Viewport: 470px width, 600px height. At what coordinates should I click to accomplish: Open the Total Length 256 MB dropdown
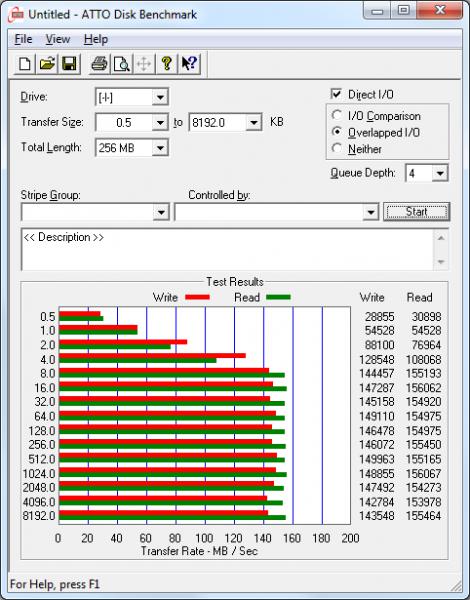pyautogui.click(x=160, y=148)
